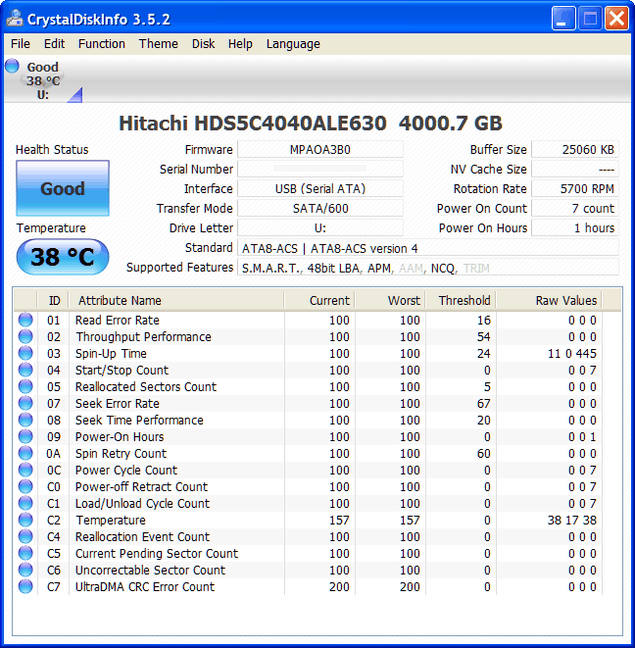Viewport: 635px width, 648px height.
Task: Open the File menu
Action: (x=20, y=44)
